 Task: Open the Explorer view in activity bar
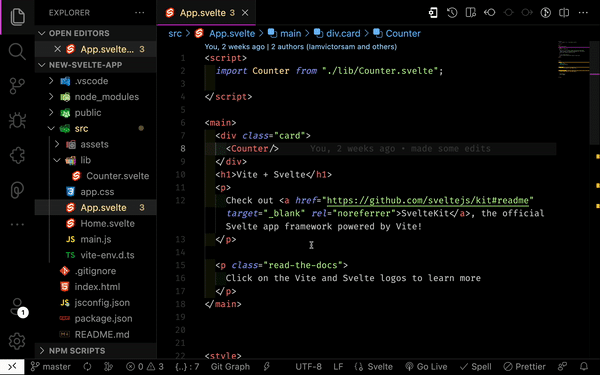coord(17,17)
